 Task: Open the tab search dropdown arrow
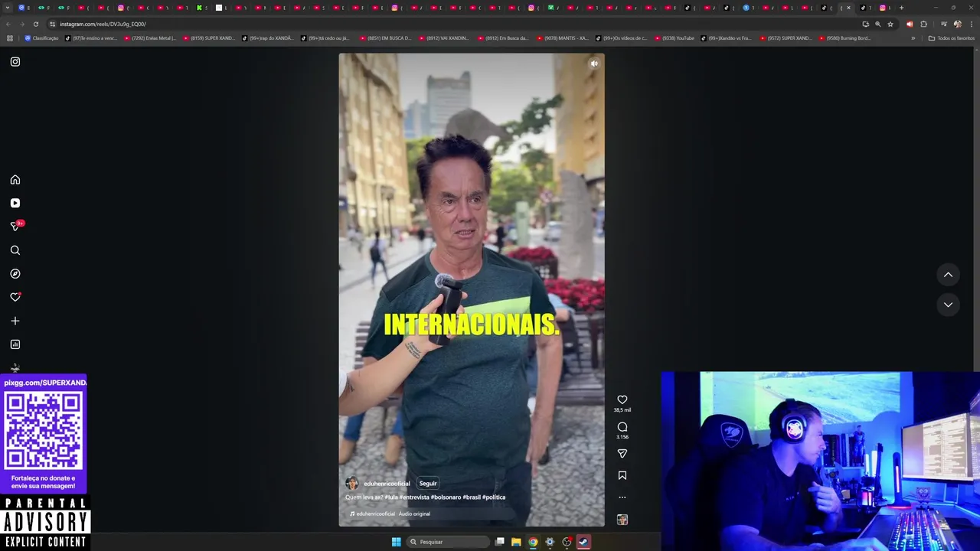(8, 8)
